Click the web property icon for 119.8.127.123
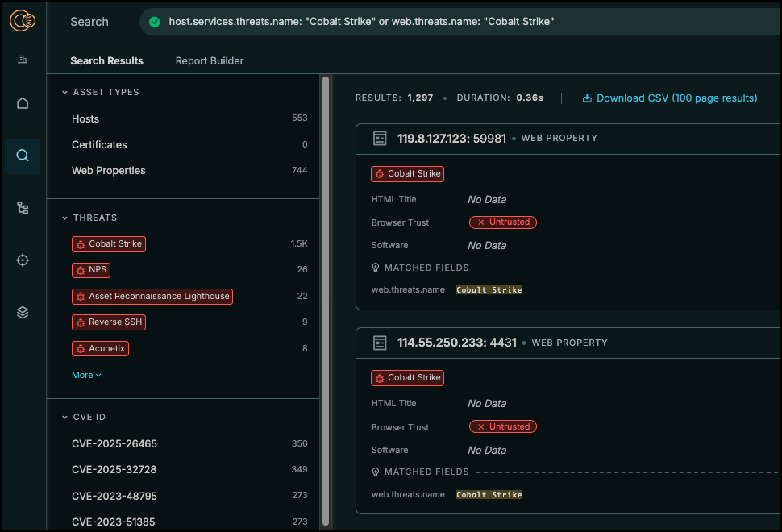Screen dimensions: 782x532 click(380, 139)
